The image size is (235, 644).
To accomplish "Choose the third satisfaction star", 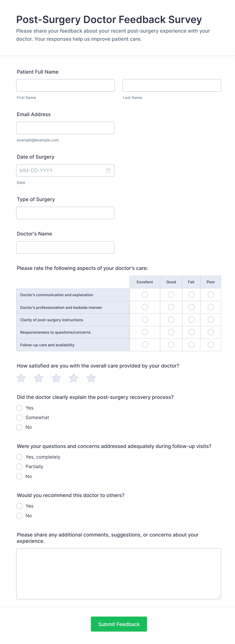I will pyautogui.click(x=56, y=378).
